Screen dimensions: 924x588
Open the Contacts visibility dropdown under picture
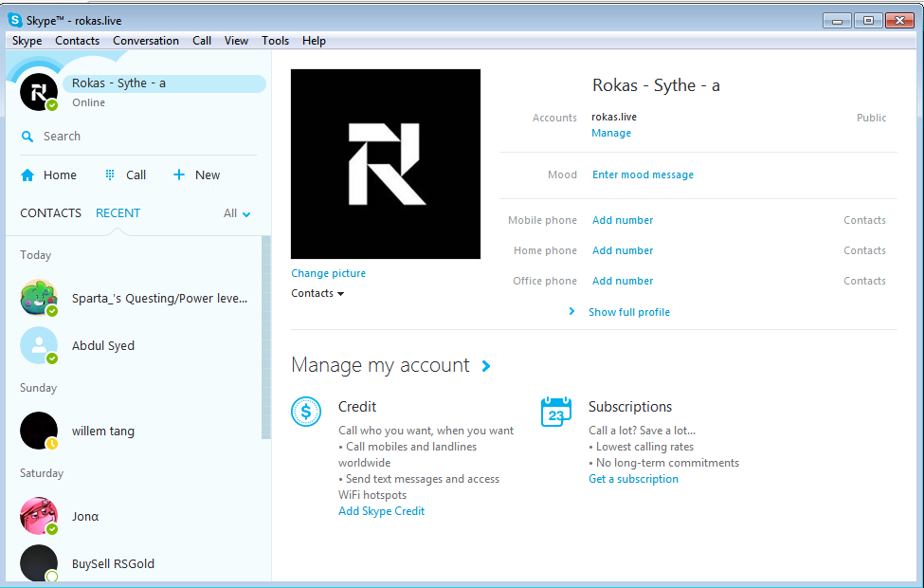pos(317,293)
